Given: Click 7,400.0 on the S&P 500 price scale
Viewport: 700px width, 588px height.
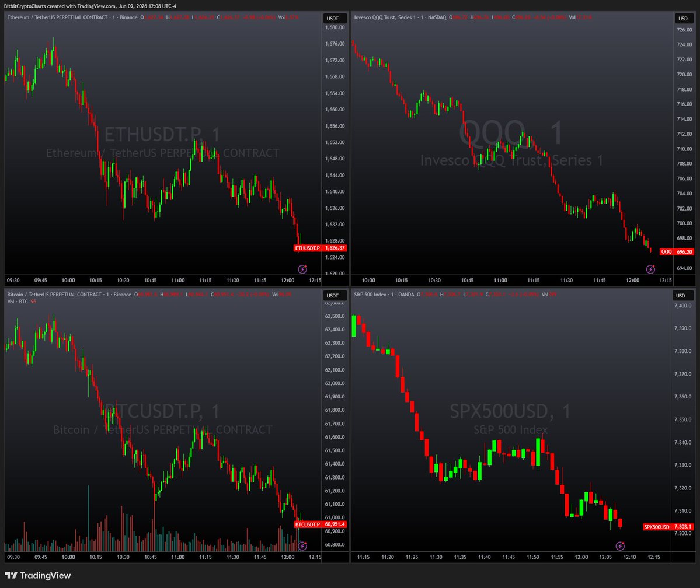Looking at the screenshot, I should tap(682, 306).
